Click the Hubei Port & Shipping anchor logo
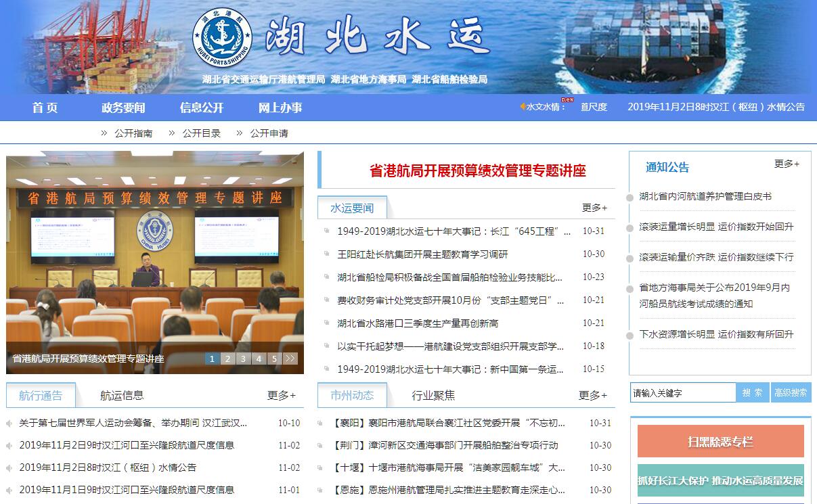This screenshot has width=817, height=504. (x=222, y=37)
